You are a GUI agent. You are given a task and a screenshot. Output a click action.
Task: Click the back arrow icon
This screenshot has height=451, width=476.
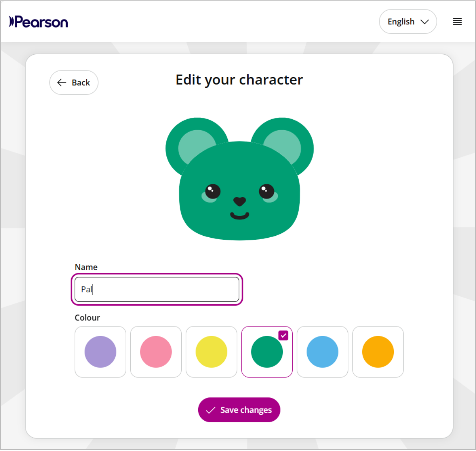(x=62, y=82)
